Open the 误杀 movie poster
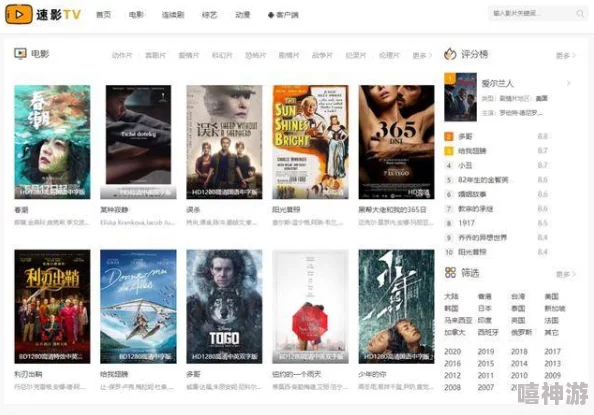594x415 pixels. pos(224,142)
